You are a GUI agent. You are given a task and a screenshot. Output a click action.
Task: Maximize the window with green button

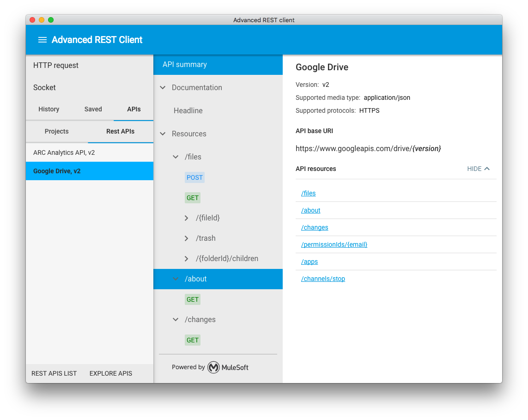[51, 20]
